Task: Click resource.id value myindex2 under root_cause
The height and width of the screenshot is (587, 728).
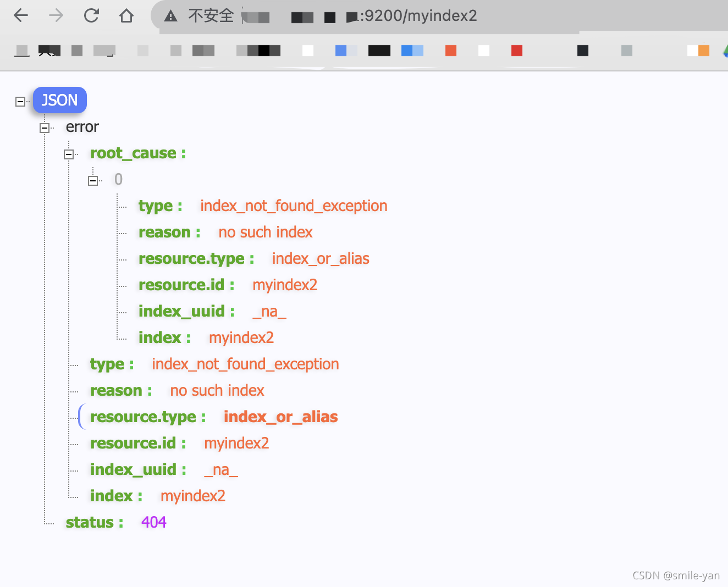Action: tap(285, 285)
